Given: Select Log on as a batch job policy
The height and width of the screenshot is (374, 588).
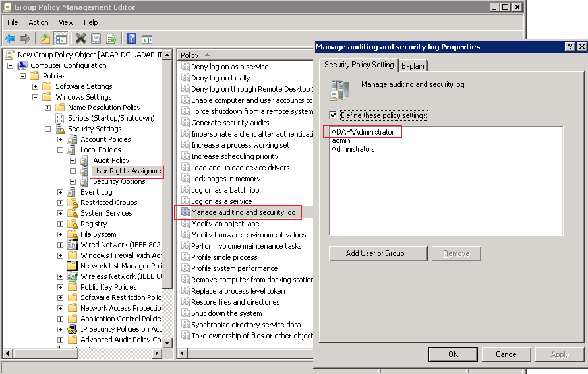Looking at the screenshot, I should point(225,190).
